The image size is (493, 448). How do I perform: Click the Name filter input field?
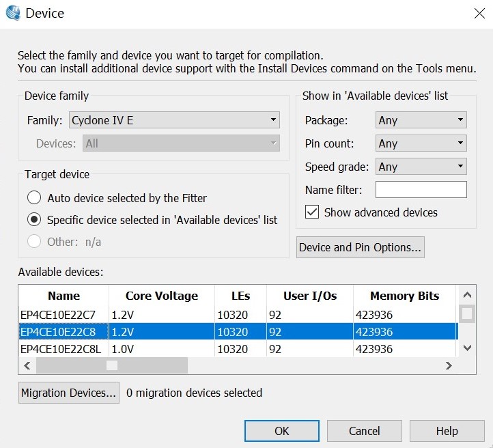[421, 190]
